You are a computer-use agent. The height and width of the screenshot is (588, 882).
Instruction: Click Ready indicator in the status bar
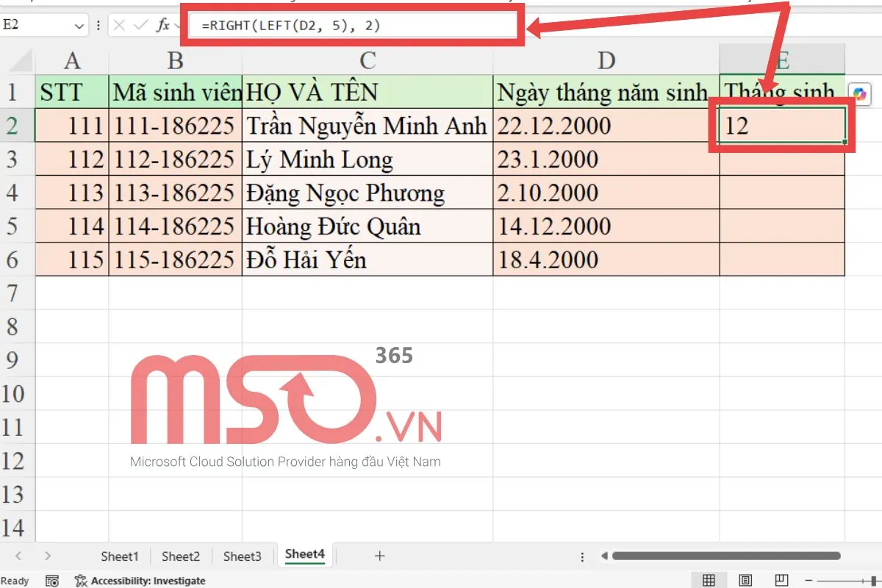pos(15,580)
